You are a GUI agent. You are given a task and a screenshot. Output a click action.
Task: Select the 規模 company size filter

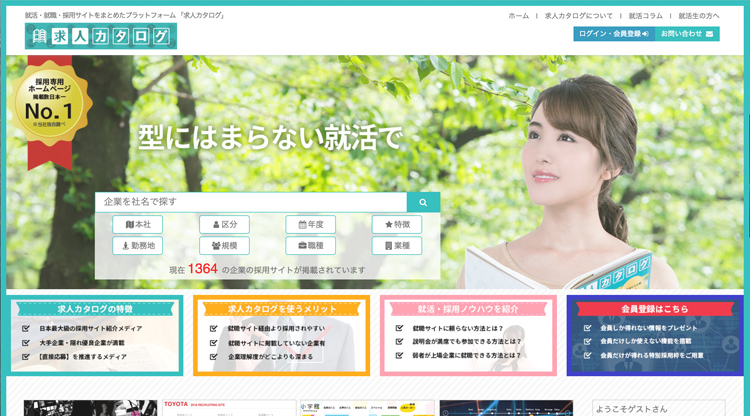[224, 245]
